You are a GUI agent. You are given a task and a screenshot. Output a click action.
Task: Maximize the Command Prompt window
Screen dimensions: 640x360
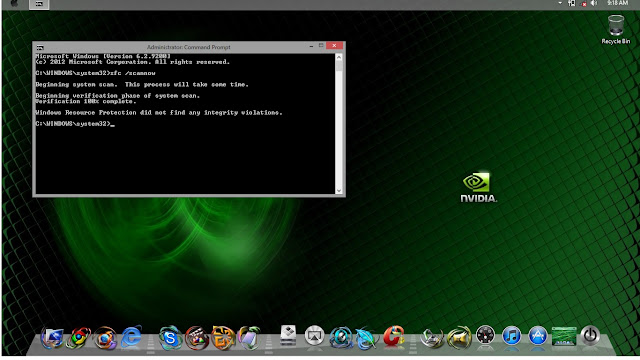(321, 46)
